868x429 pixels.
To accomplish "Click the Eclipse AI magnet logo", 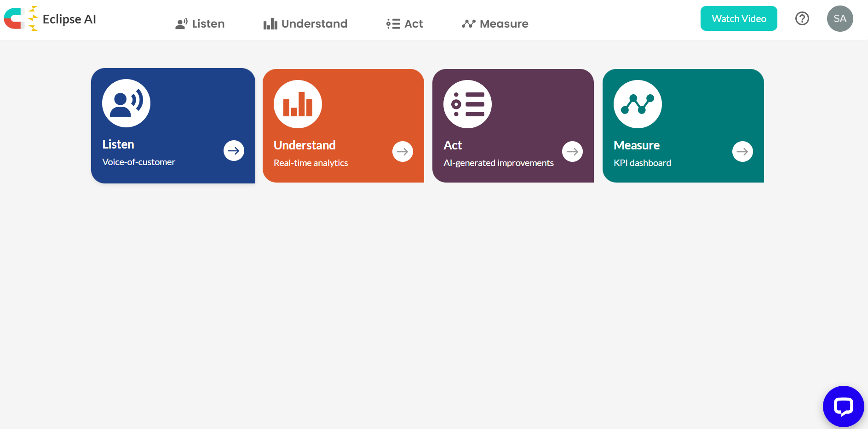I will click(x=20, y=19).
